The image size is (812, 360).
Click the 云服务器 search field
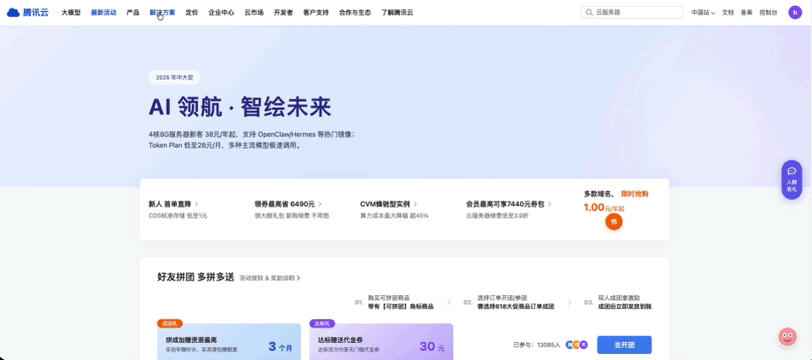click(x=632, y=12)
